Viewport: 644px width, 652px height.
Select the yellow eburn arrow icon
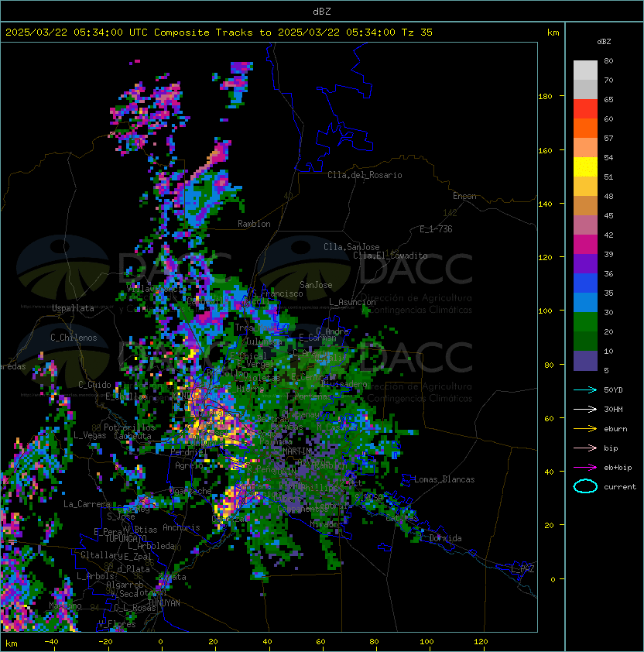[x=585, y=429]
